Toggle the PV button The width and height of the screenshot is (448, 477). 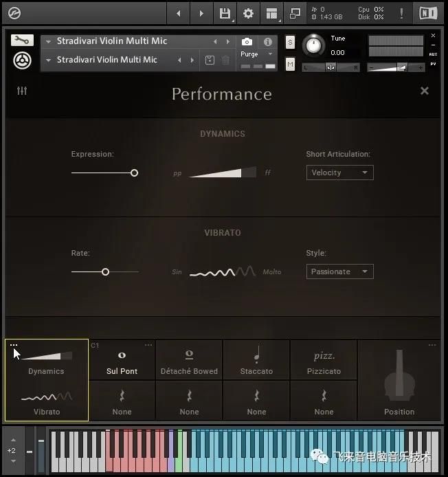point(433,64)
